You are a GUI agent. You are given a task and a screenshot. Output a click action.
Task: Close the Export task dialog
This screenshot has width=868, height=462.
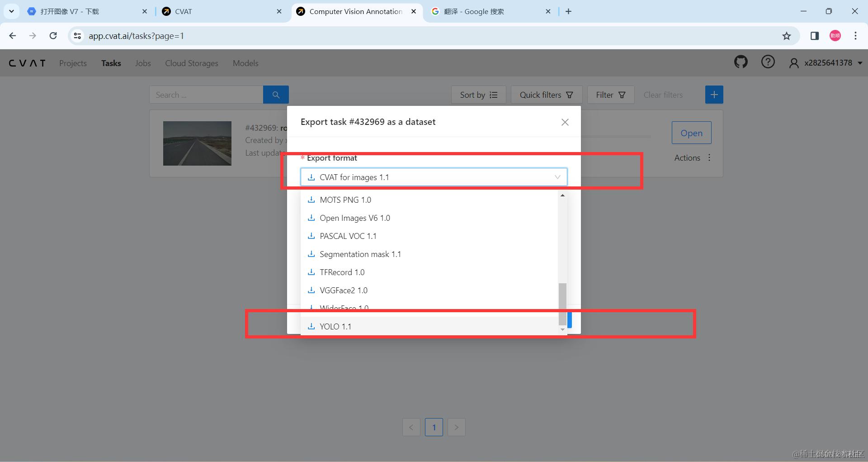[x=565, y=122]
